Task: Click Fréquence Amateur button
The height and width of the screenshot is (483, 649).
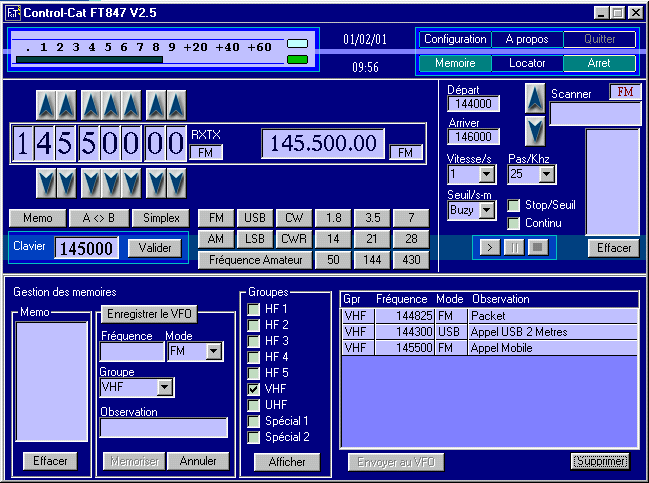Action: (x=255, y=260)
